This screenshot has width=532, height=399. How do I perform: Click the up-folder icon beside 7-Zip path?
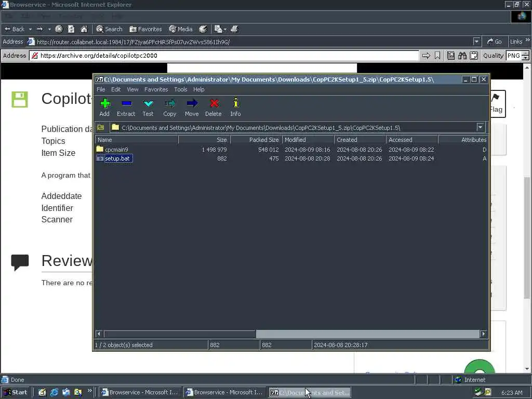100,128
